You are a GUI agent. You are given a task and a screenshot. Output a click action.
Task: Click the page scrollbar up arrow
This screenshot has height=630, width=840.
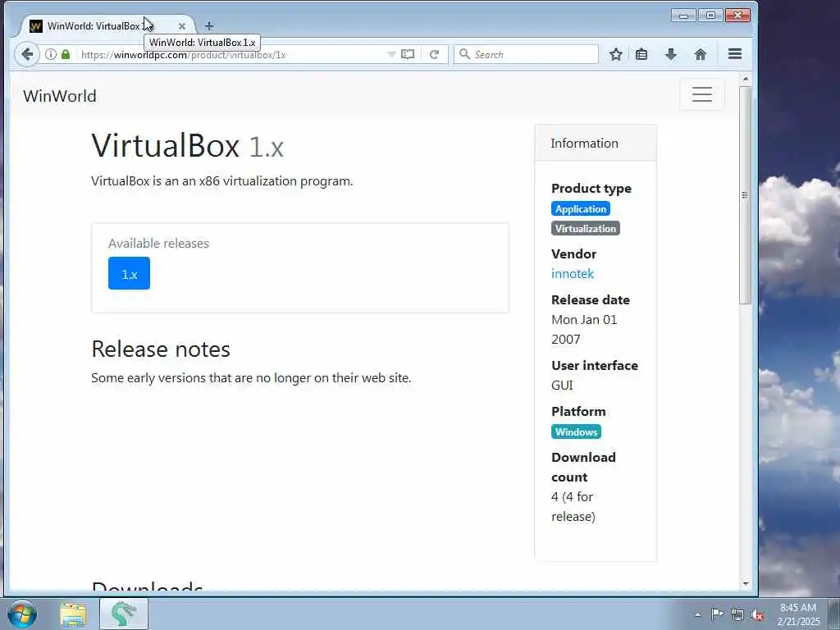click(x=745, y=80)
